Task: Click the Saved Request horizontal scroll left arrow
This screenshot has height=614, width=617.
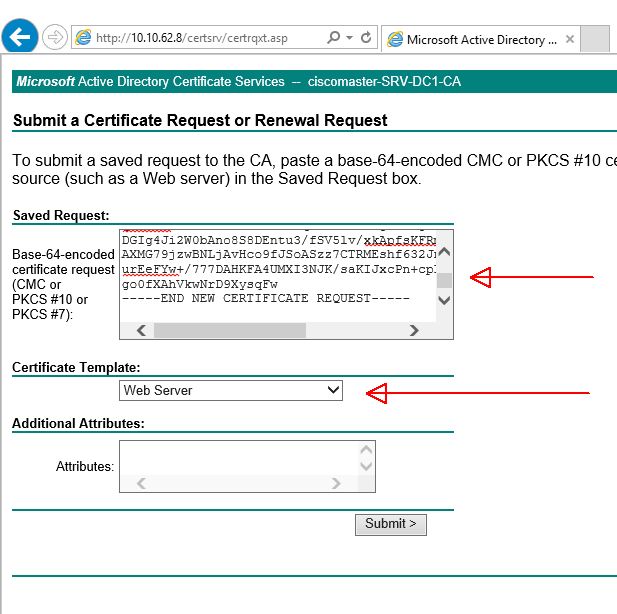Action: (x=141, y=330)
